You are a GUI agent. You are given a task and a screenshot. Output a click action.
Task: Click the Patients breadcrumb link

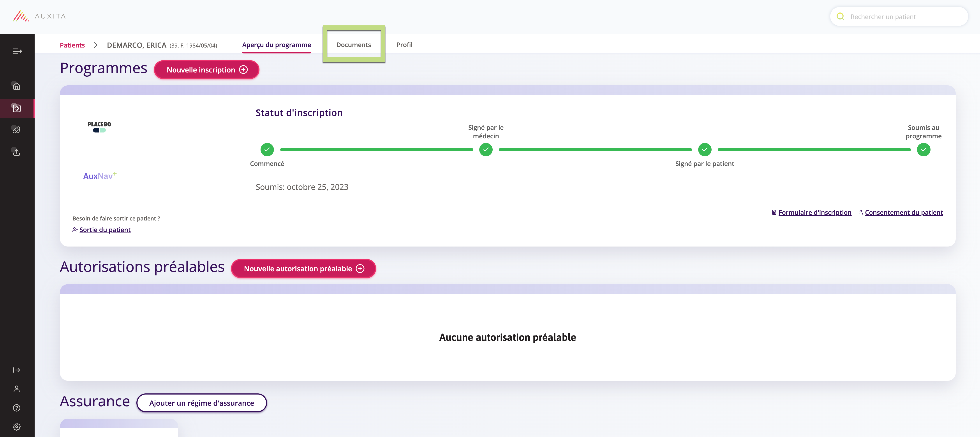tap(72, 45)
